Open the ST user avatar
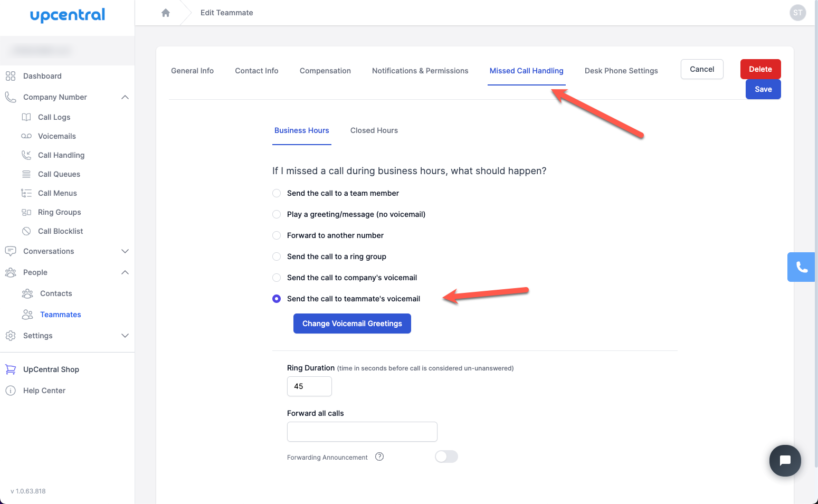The image size is (818, 504). point(797,13)
